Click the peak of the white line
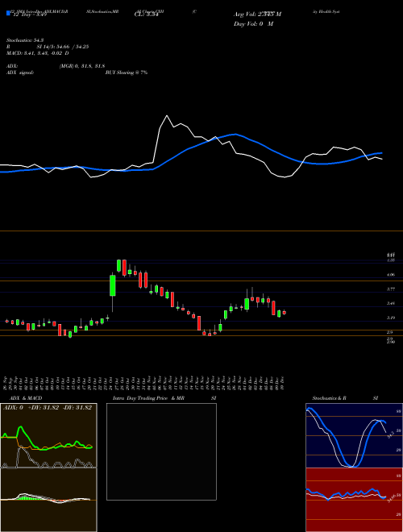 point(167,116)
